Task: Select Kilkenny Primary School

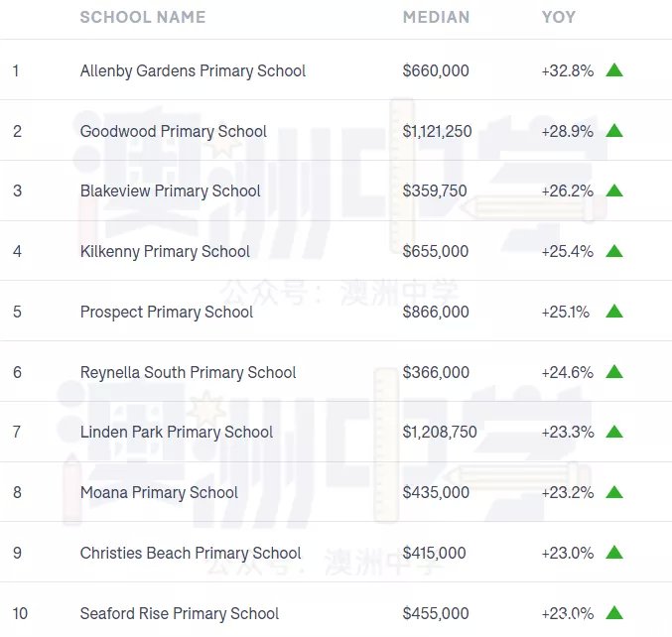Action: tap(165, 252)
